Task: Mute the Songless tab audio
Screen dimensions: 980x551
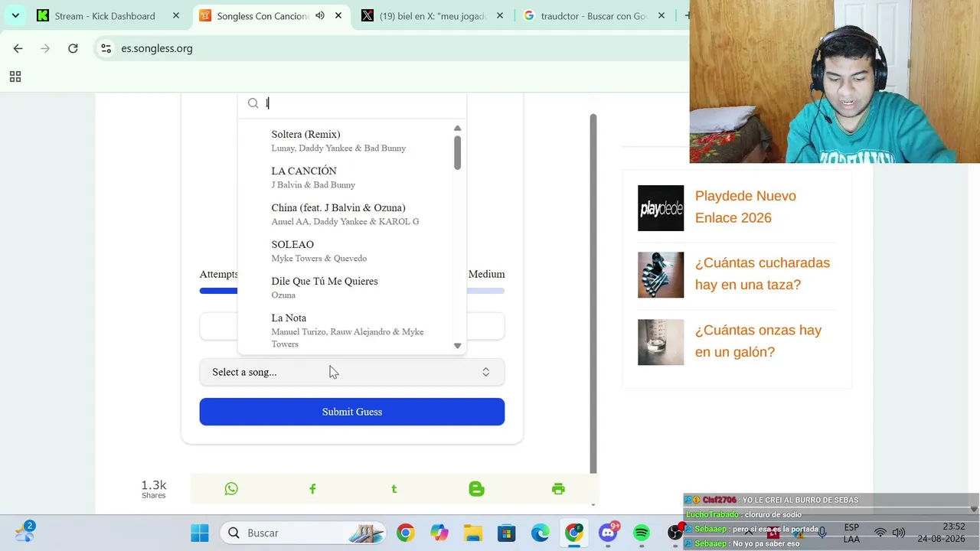Action: click(x=320, y=15)
